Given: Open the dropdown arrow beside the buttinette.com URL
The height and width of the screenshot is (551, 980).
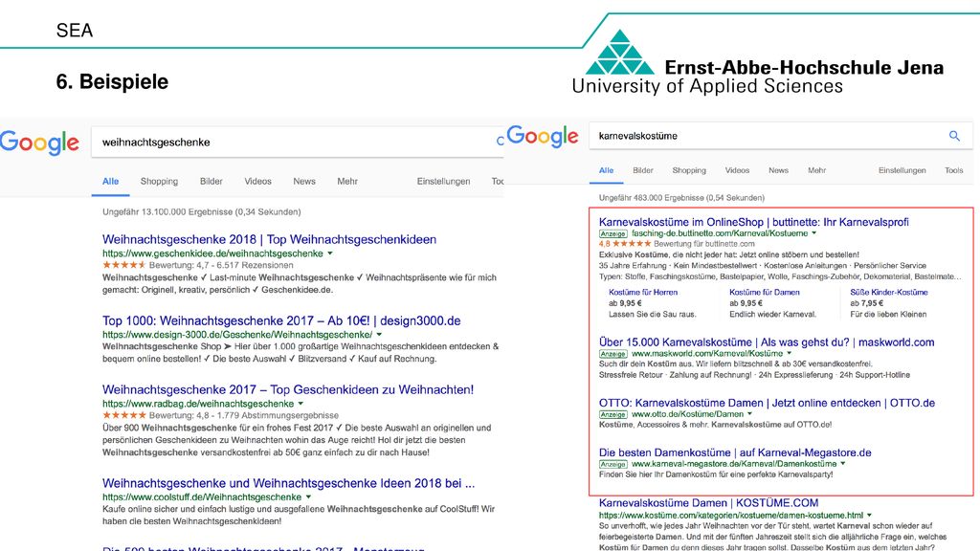Looking at the screenshot, I should tap(813, 233).
